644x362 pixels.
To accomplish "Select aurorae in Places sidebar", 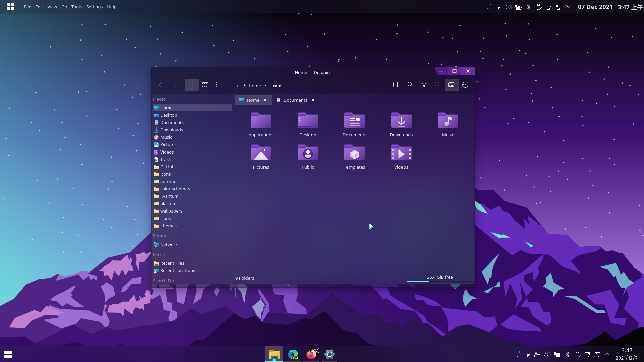I will click(192, 181).
